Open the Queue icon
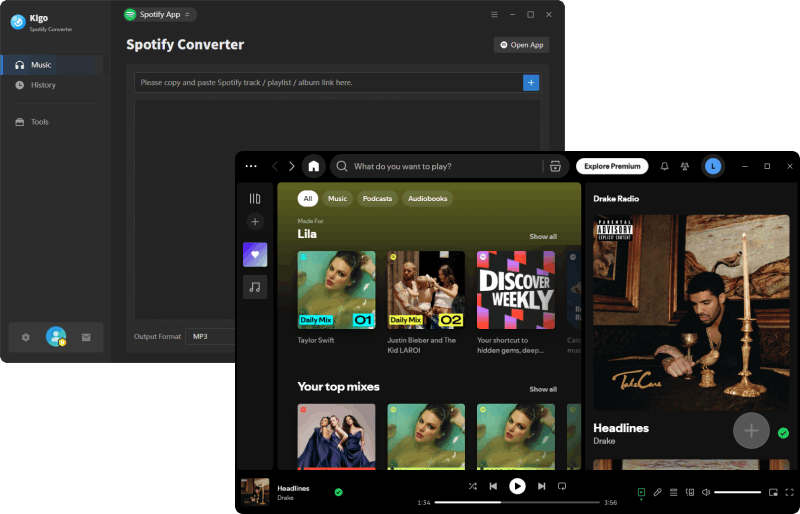The image size is (800, 514). tap(673, 493)
